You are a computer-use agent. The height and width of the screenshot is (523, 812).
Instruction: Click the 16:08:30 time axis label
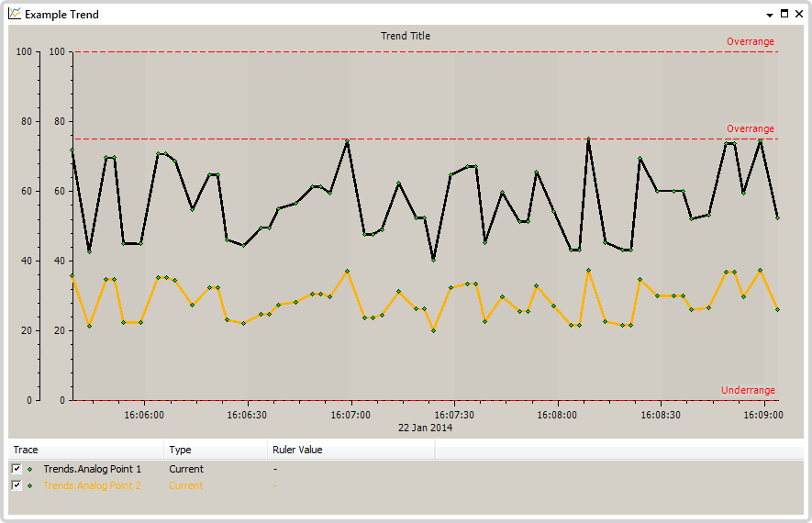tap(661, 415)
